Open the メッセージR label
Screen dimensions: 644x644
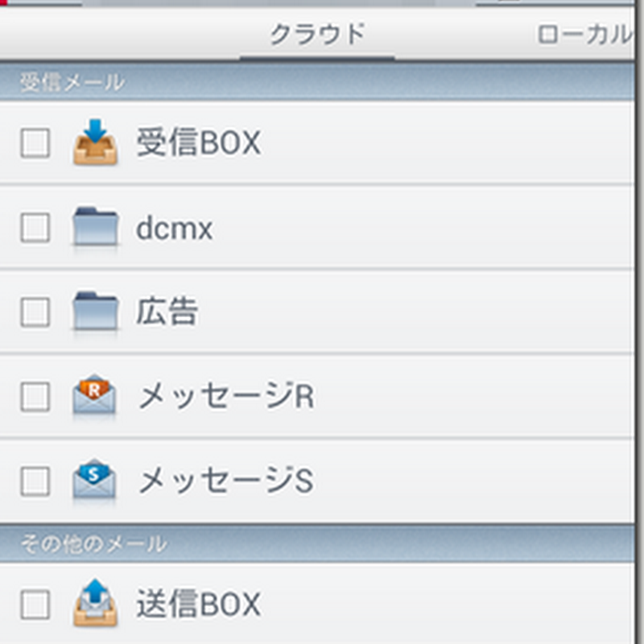coord(225,397)
